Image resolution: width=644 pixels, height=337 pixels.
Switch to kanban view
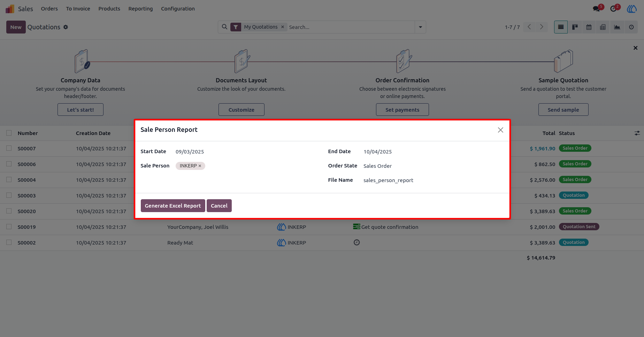pyautogui.click(x=575, y=27)
